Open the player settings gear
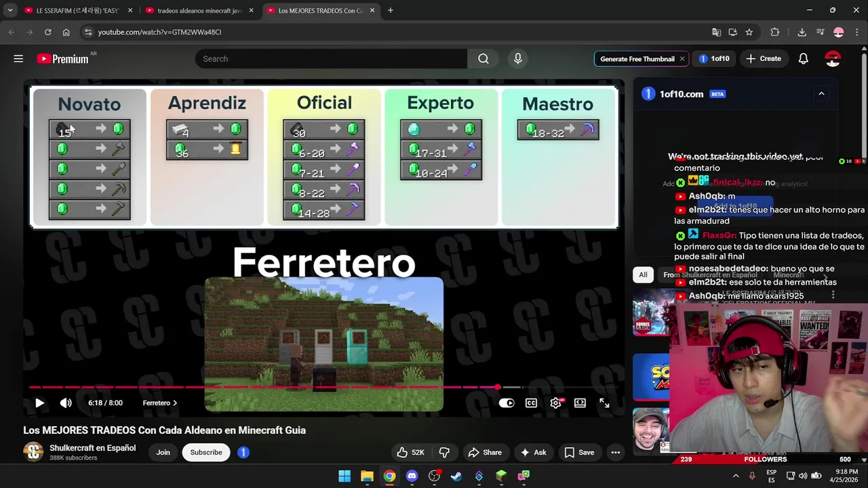The image size is (868, 488). [556, 403]
